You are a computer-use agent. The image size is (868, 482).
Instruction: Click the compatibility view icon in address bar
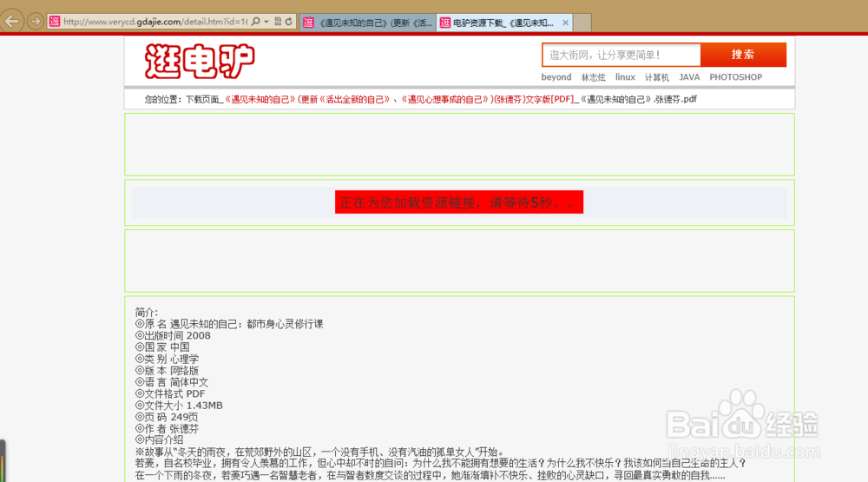278,22
